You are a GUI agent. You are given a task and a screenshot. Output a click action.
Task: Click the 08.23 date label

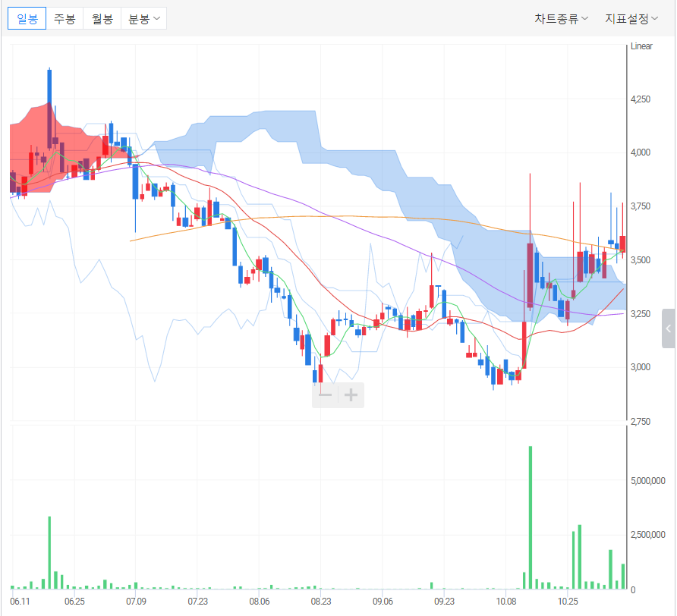pyautogui.click(x=321, y=602)
